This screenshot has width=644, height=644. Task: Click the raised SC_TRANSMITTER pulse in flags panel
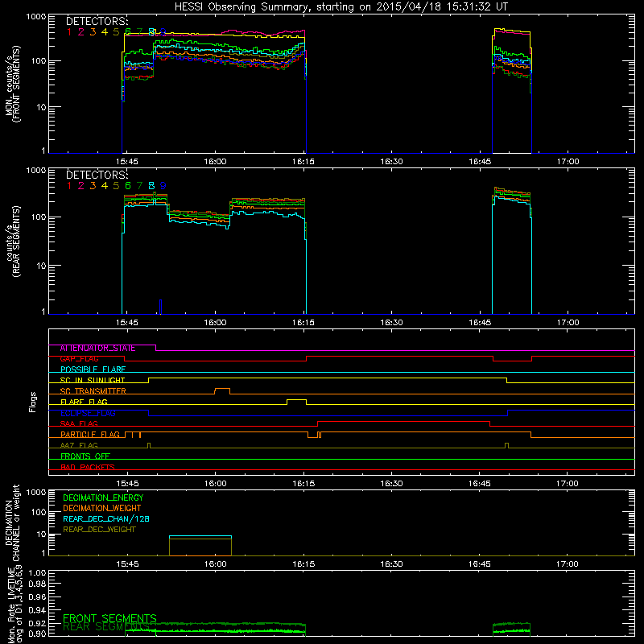(x=222, y=390)
